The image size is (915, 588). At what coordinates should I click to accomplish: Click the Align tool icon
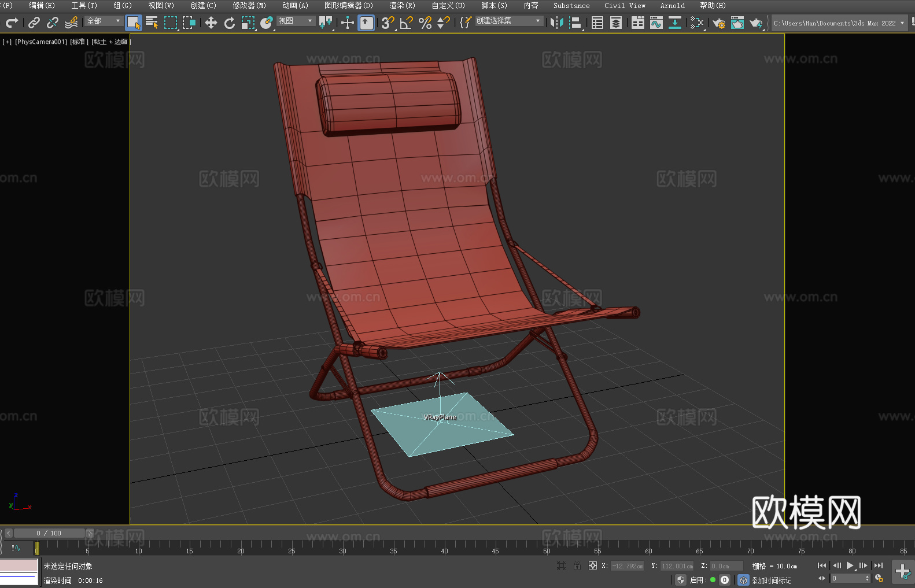575,23
